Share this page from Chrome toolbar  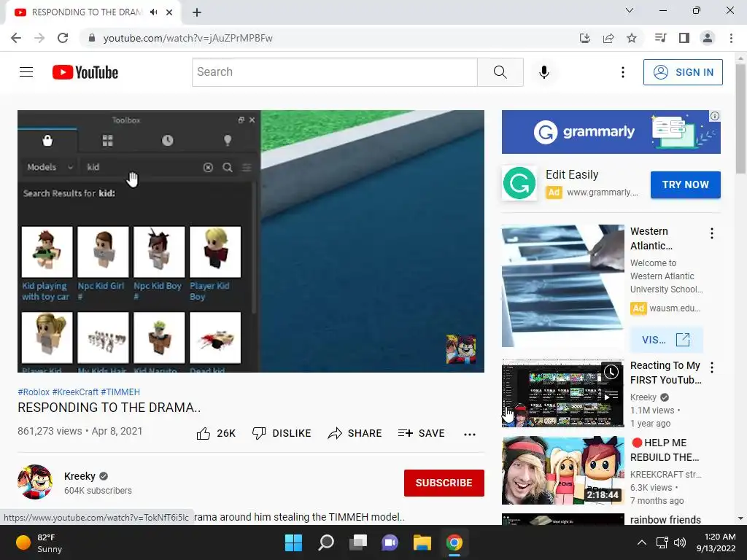(608, 38)
